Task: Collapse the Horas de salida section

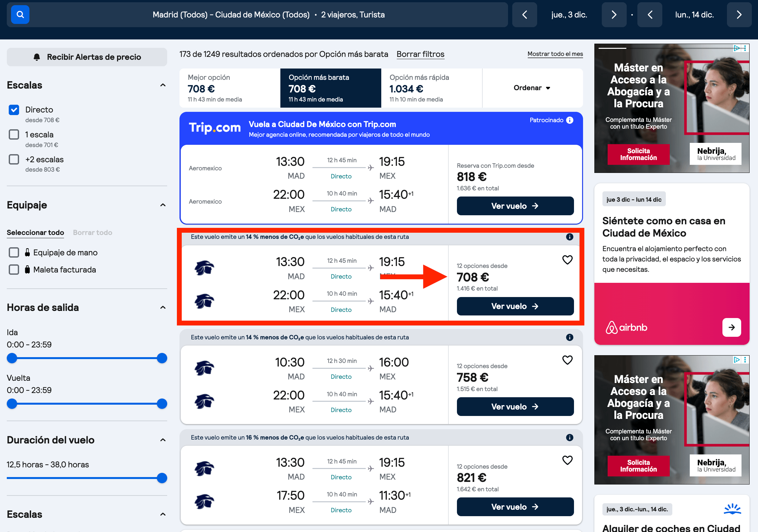Action: pyautogui.click(x=163, y=308)
